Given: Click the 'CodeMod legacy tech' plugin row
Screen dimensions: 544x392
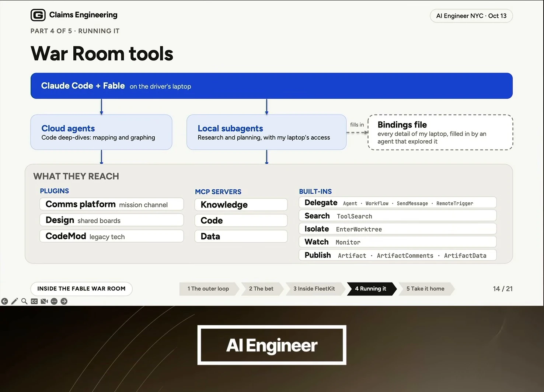Looking at the screenshot, I should coord(112,236).
